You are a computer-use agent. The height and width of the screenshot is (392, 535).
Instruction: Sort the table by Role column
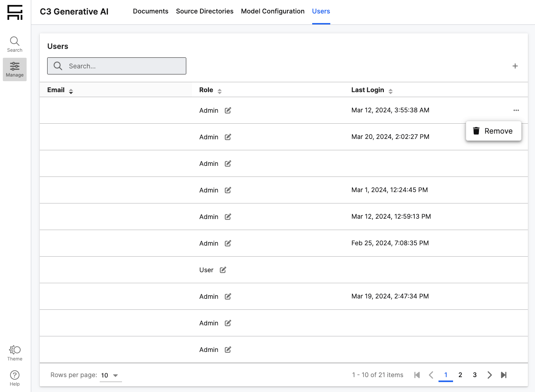(220, 91)
